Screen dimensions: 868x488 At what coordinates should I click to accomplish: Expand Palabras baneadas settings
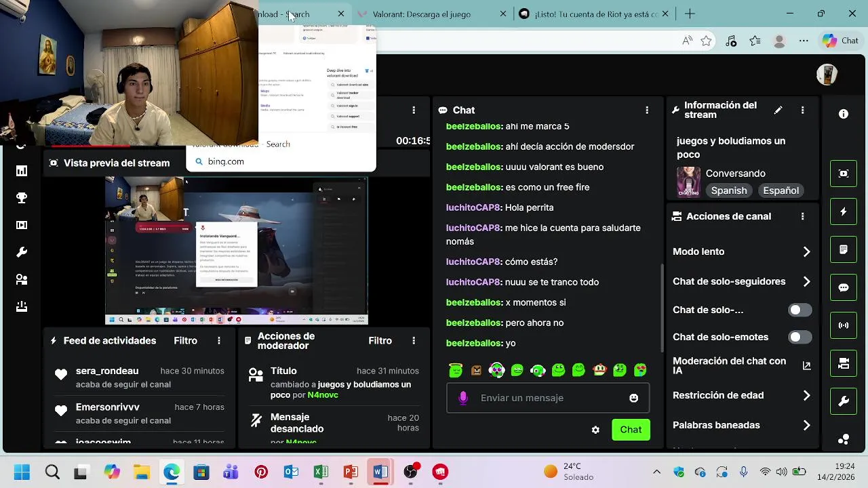click(x=806, y=425)
